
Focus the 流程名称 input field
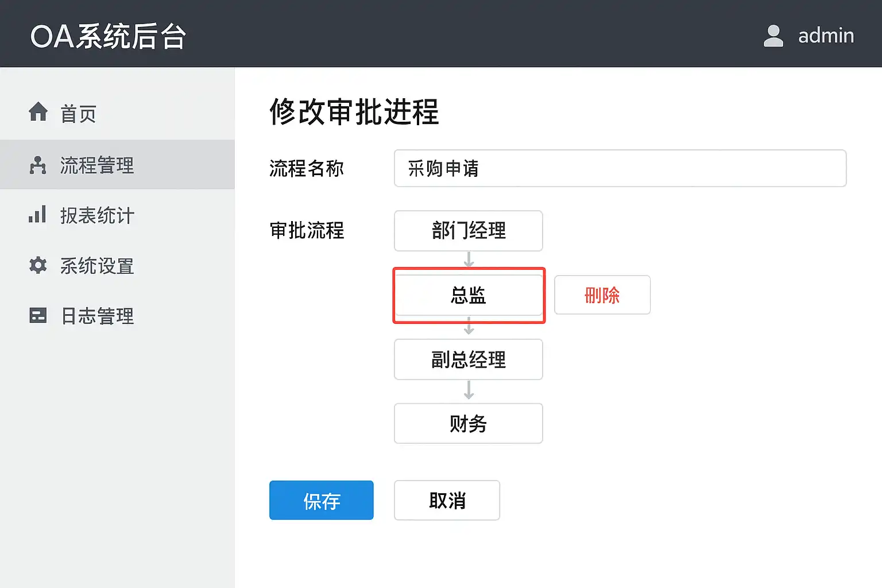[x=620, y=168]
